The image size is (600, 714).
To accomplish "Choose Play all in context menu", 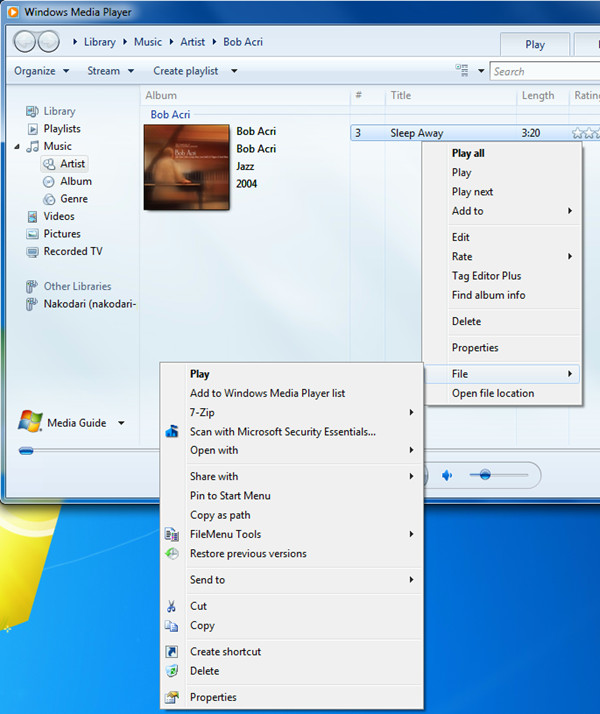I will click(x=468, y=153).
